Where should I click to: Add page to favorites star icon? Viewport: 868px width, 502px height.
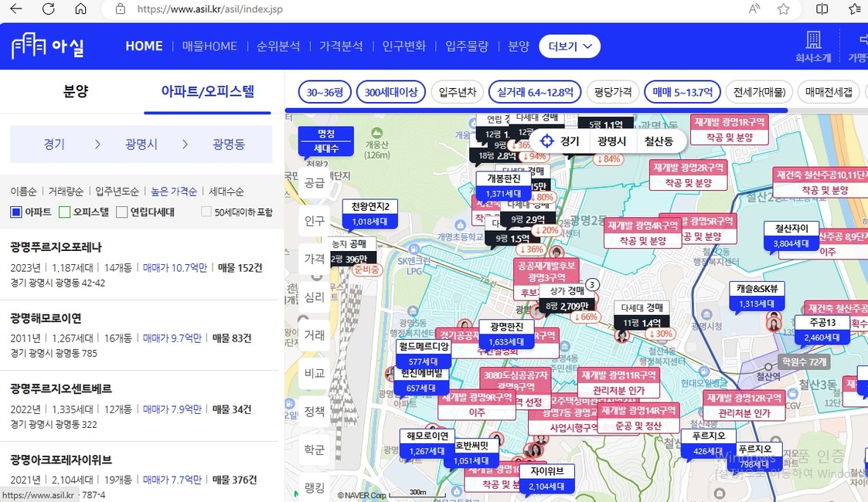pyautogui.click(x=783, y=8)
